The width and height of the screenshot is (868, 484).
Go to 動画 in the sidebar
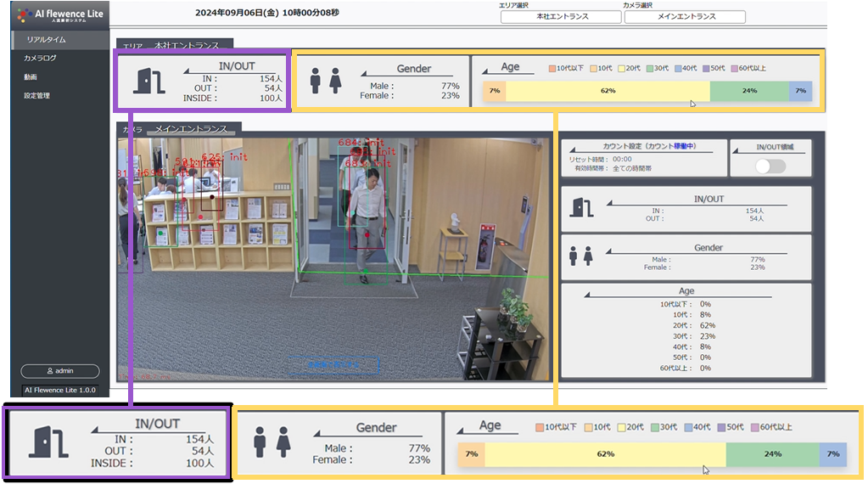(x=31, y=77)
